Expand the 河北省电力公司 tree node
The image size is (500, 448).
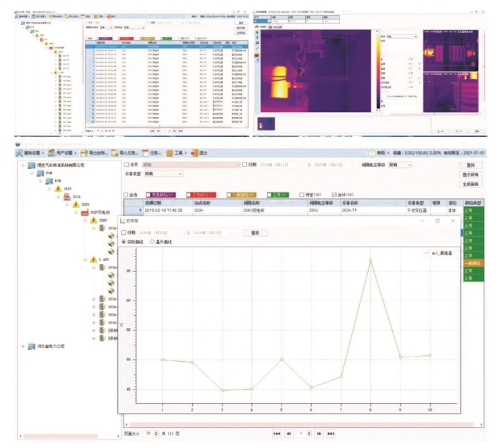[24, 346]
